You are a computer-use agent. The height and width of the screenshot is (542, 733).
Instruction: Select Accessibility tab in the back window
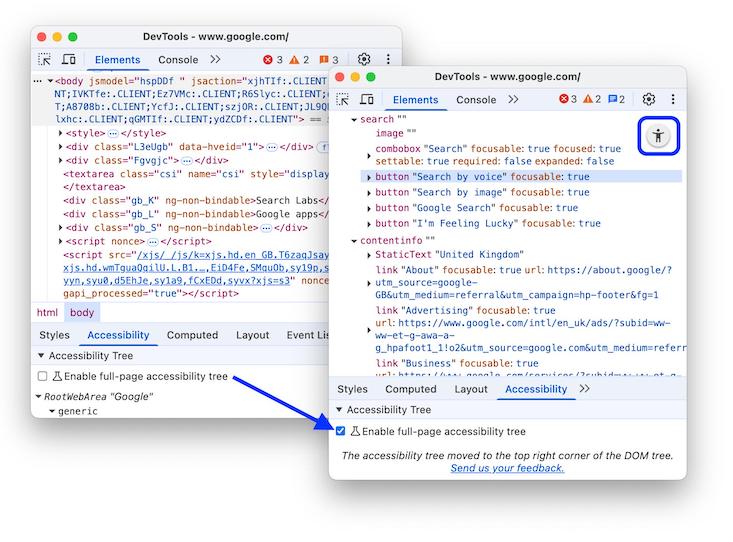118,335
